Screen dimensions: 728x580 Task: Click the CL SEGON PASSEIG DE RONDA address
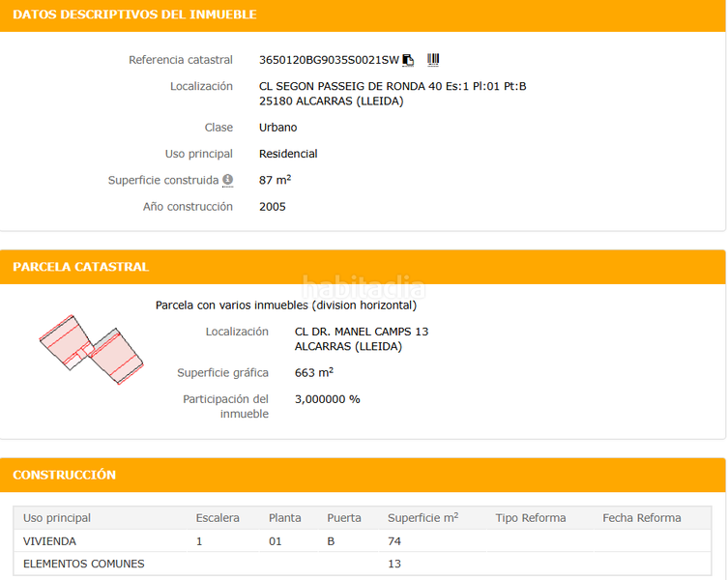point(393,86)
